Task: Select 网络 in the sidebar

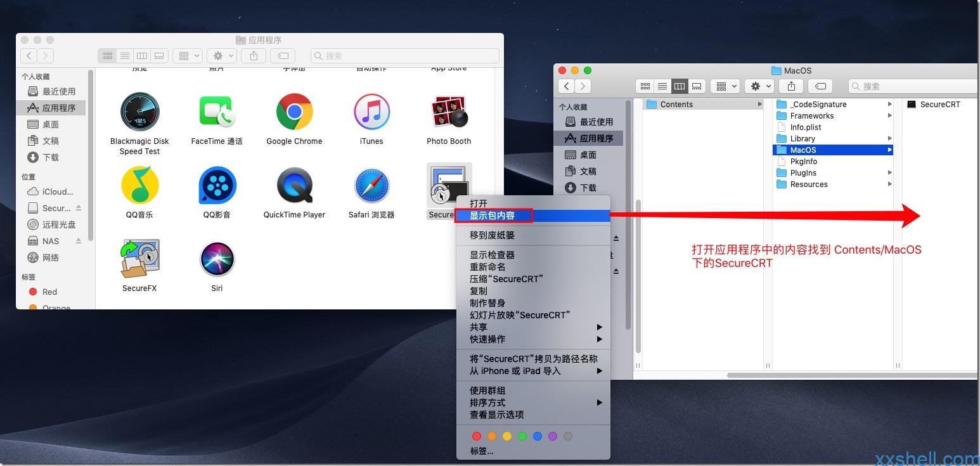Action: click(x=52, y=257)
